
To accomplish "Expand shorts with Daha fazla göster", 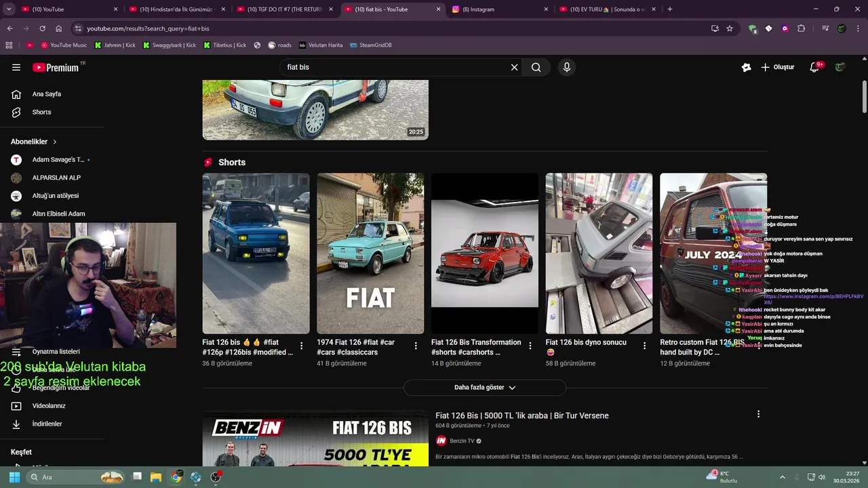I will click(x=485, y=388).
